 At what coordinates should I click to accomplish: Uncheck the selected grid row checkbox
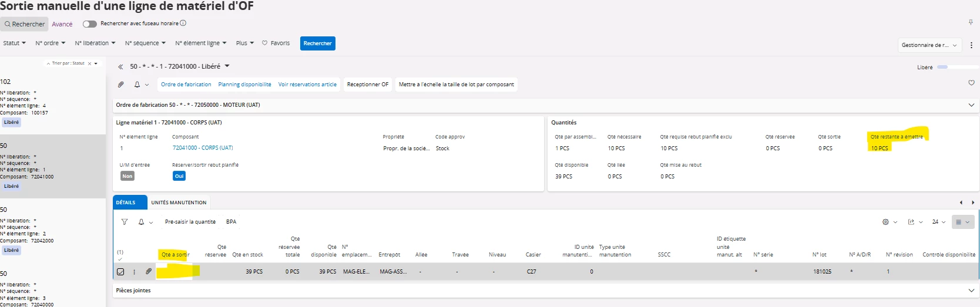pos(120,272)
